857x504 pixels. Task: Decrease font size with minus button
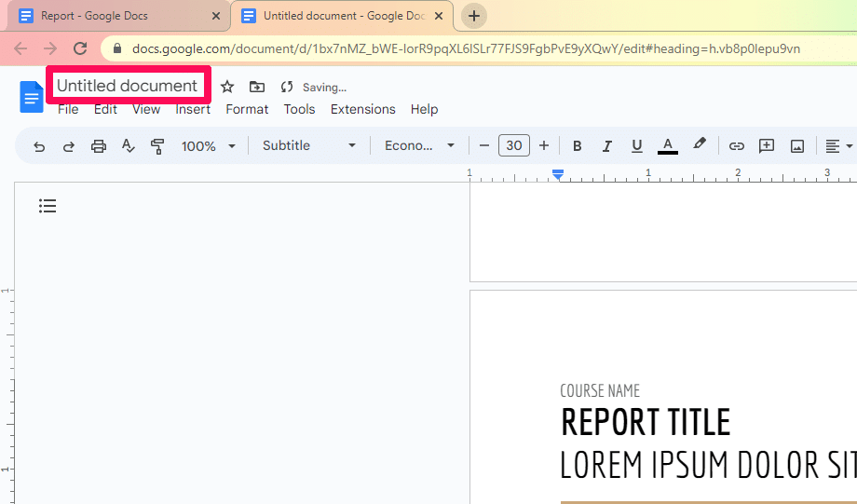[483, 145]
